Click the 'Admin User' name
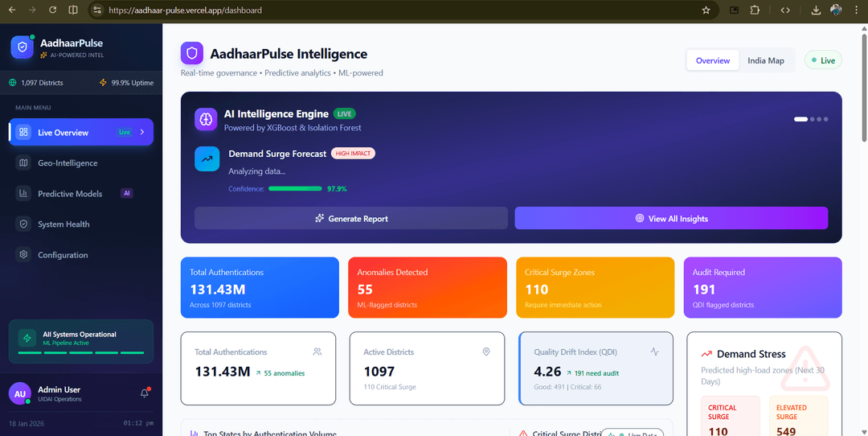This screenshot has width=868, height=436. click(x=59, y=389)
